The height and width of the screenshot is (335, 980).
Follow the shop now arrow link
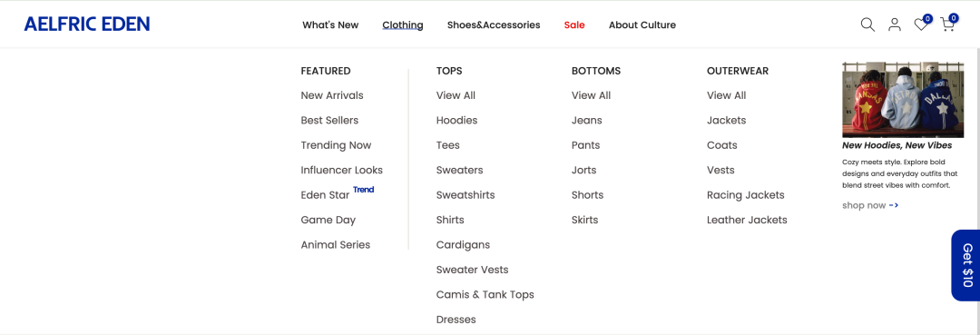tap(870, 205)
